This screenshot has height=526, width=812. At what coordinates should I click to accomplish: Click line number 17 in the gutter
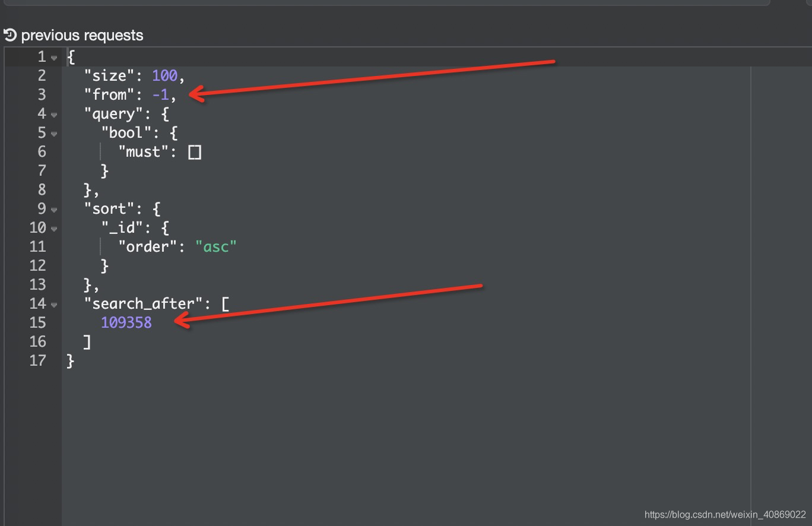[x=37, y=360]
